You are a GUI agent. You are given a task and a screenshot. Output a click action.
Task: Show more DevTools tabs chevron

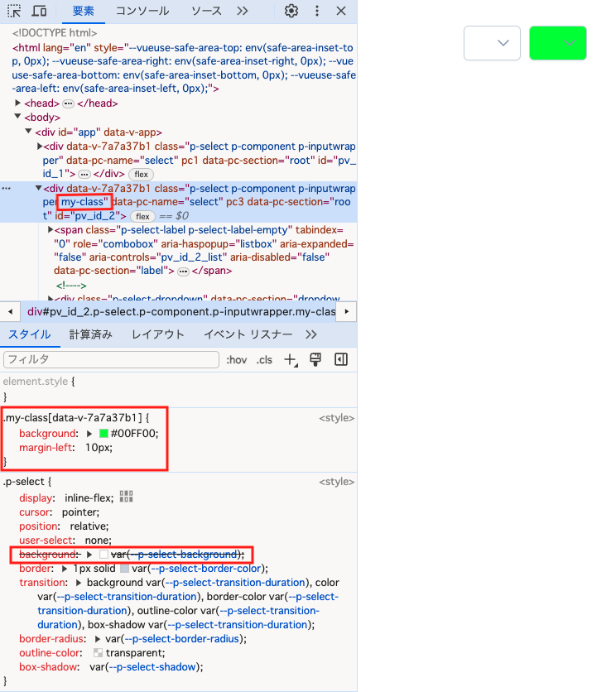242,11
